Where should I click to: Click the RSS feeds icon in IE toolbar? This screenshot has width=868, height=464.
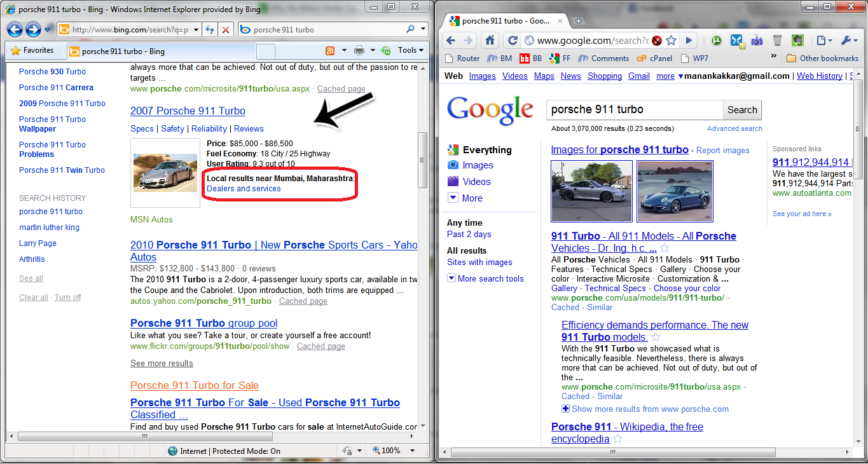pyautogui.click(x=330, y=51)
